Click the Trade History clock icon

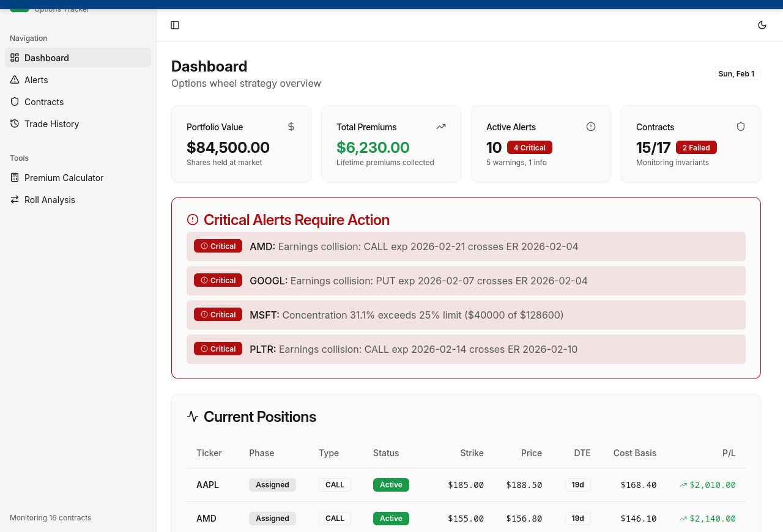tap(15, 124)
